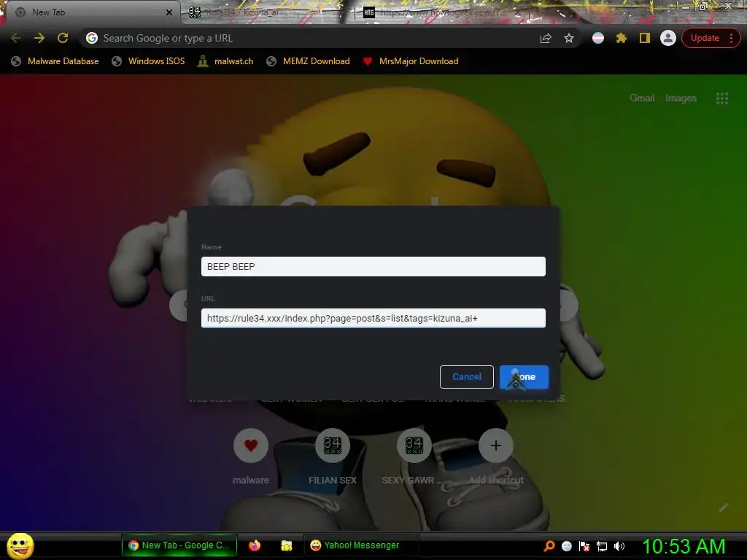Open the profile avatar menu
This screenshot has width=747, height=560.
(668, 38)
